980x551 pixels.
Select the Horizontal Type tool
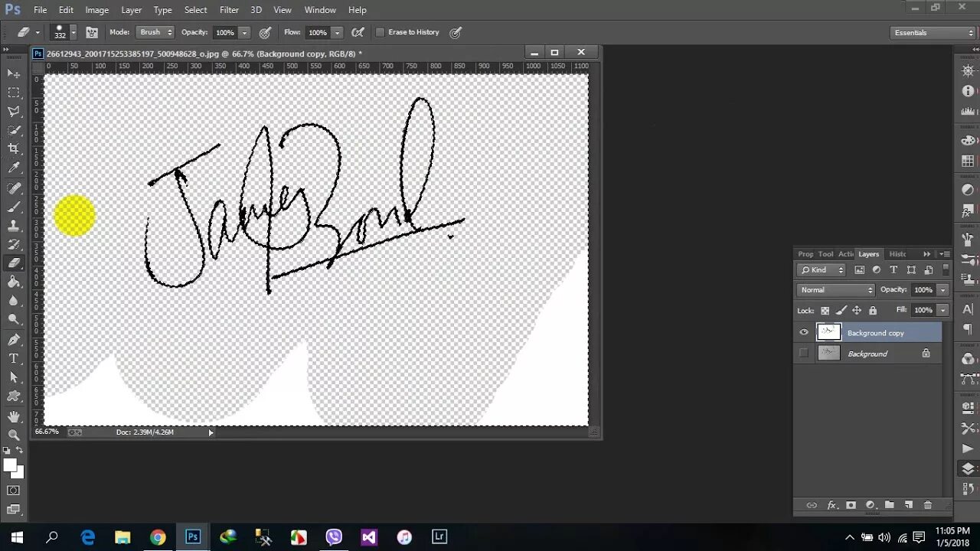click(x=14, y=358)
